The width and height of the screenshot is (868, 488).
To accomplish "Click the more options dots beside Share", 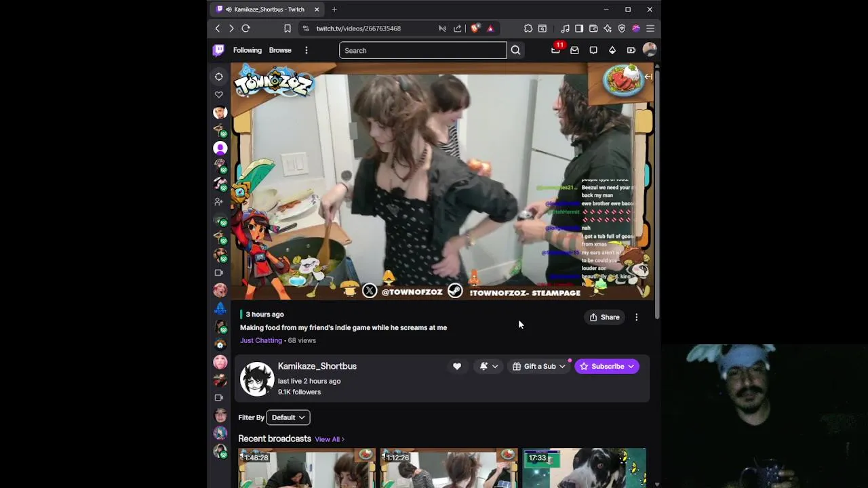I will tap(636, 317).
